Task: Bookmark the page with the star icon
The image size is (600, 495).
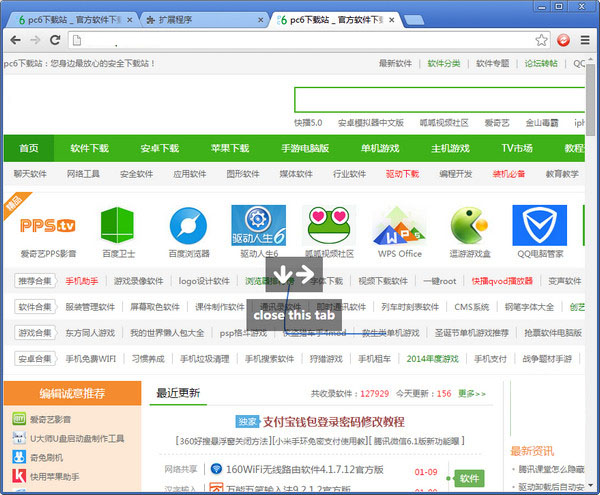Action: point(541,40)
